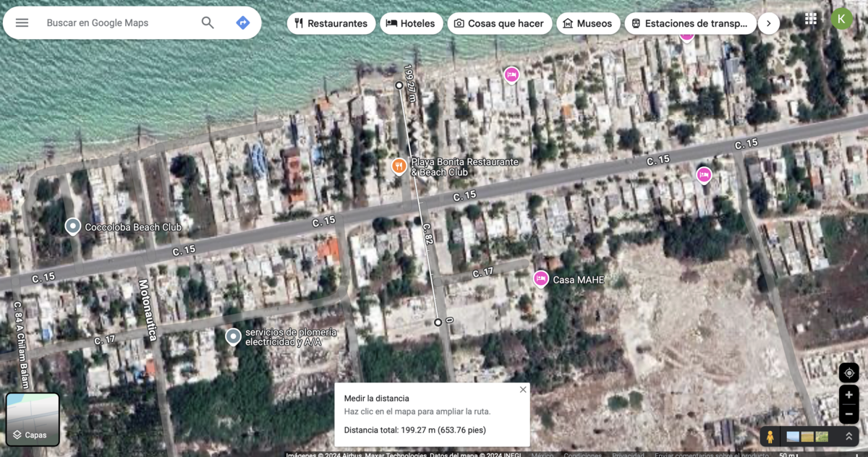868x457 pixels.
Task: Open the account avatar K
Action: click(x=841, y=19)
